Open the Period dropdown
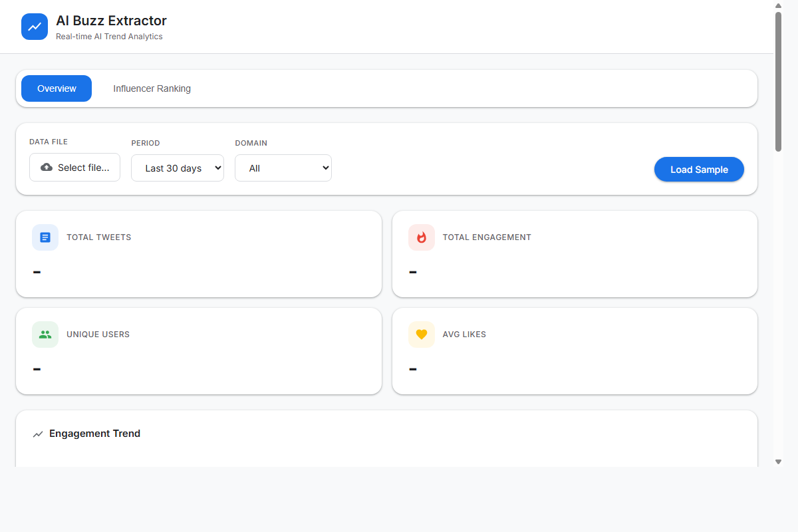This screenshot has width=798, height=532. point(178,168)
